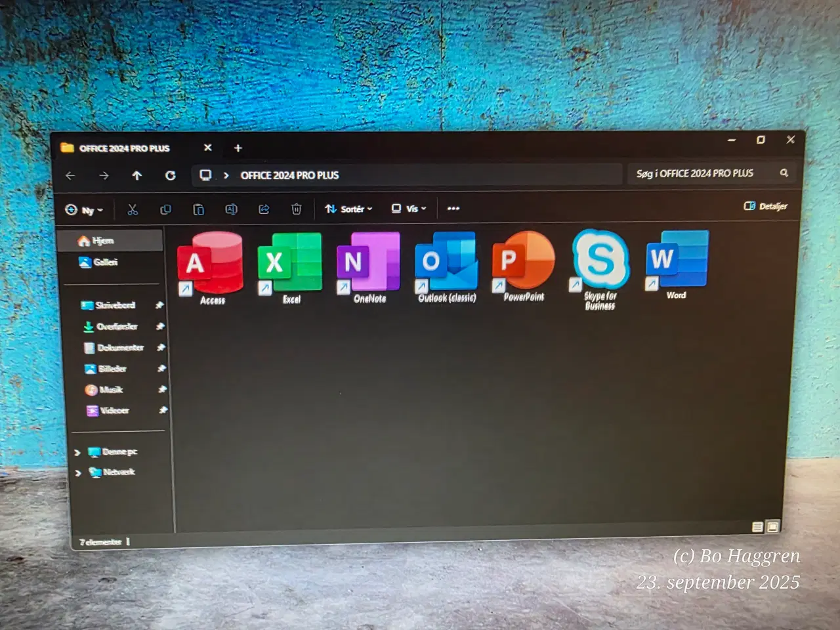Viewport: 840px width, 630px height.
Task: Click the 7 elementer status text
Action: pos(100,542)
